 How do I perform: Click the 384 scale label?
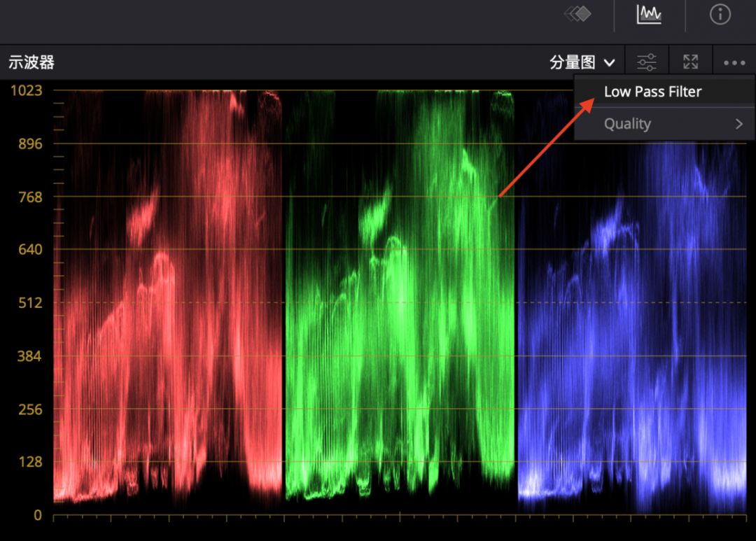click(x=29, y=356)
